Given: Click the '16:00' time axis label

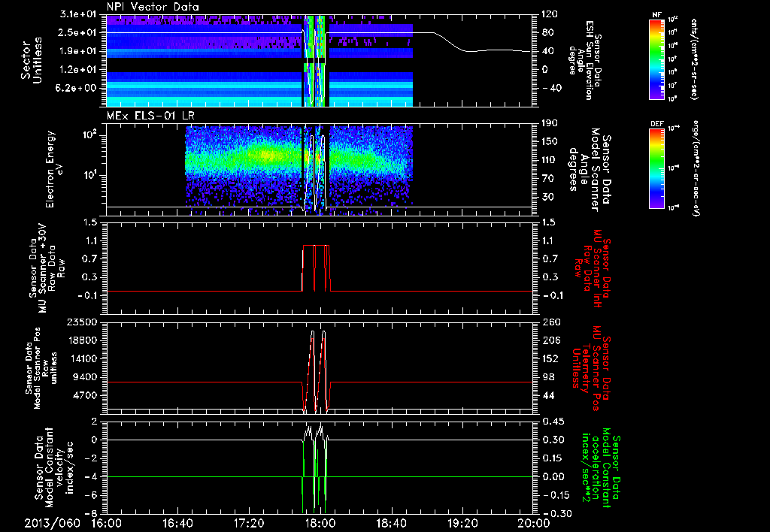Looking at the screenshot, I should pos(107,524).
